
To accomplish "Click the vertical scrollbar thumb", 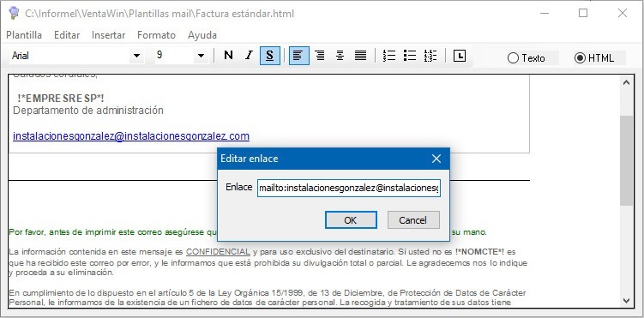I will coord(626,160).
